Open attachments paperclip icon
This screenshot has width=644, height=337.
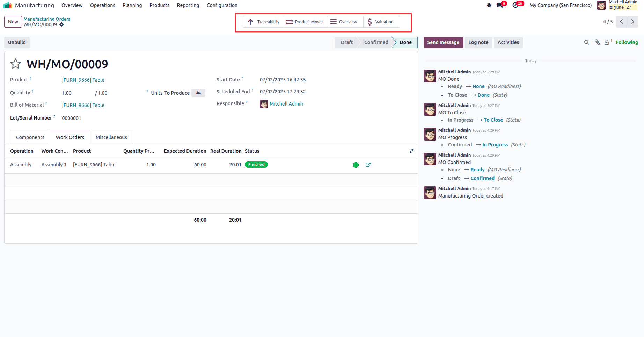(598, 42)
